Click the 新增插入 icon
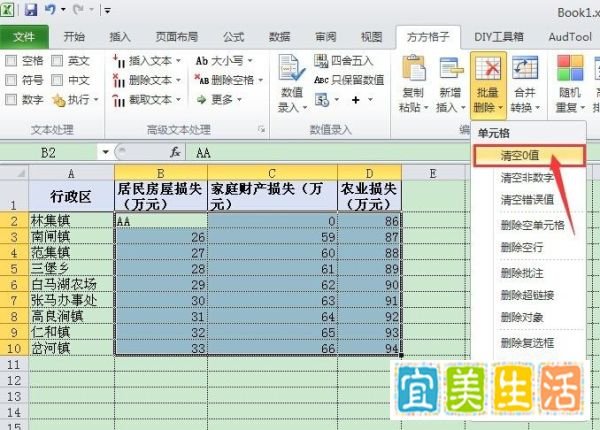The width and height of the screenshot is (600, 430). (x=451, y=68)
